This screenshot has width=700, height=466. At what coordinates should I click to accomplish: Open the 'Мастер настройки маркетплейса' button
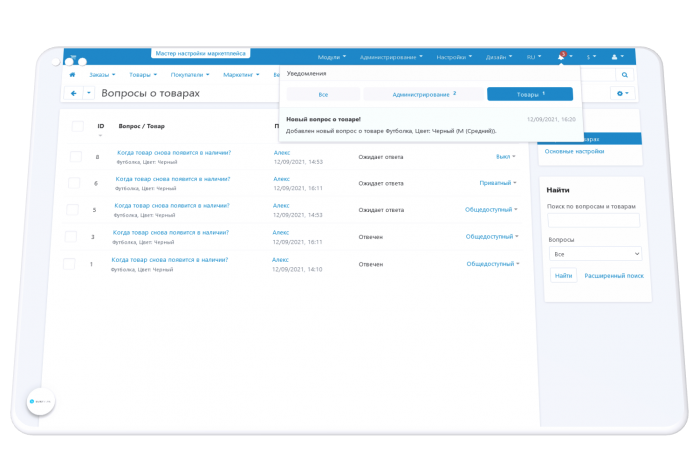[x=200, y=54]
